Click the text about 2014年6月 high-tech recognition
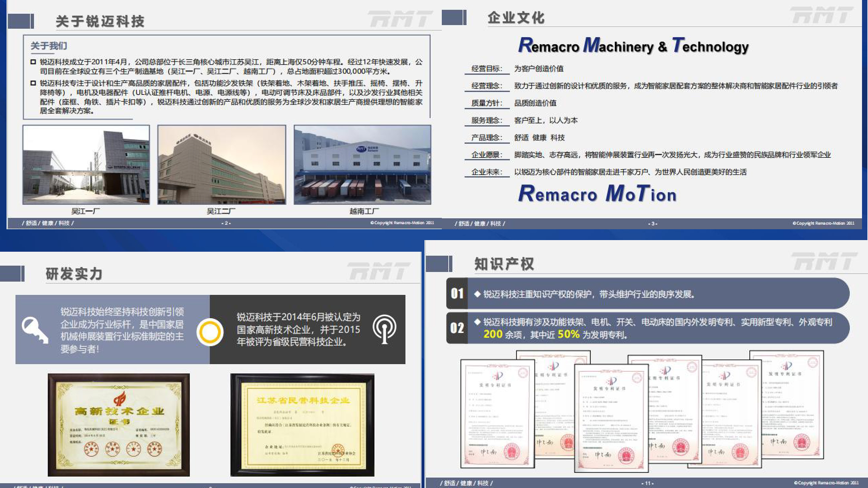Viewport: 868px width, 488px height. (299, 329)
